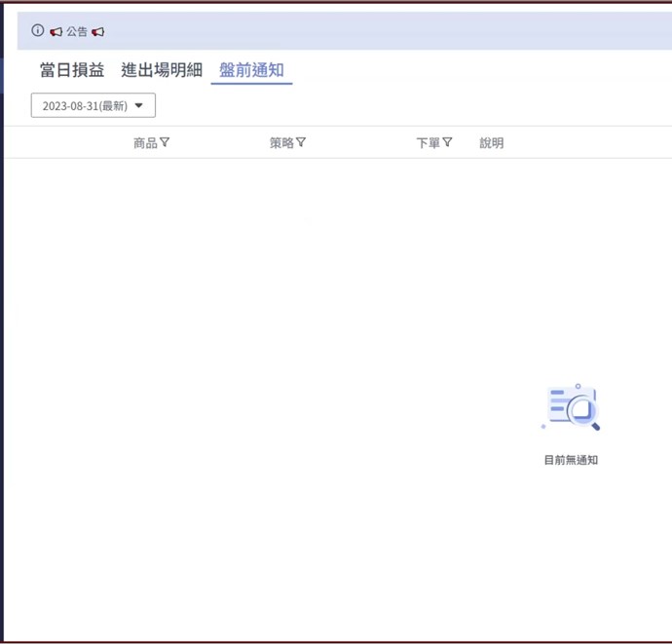Click the 說明 column header

[x=492, y=143]
